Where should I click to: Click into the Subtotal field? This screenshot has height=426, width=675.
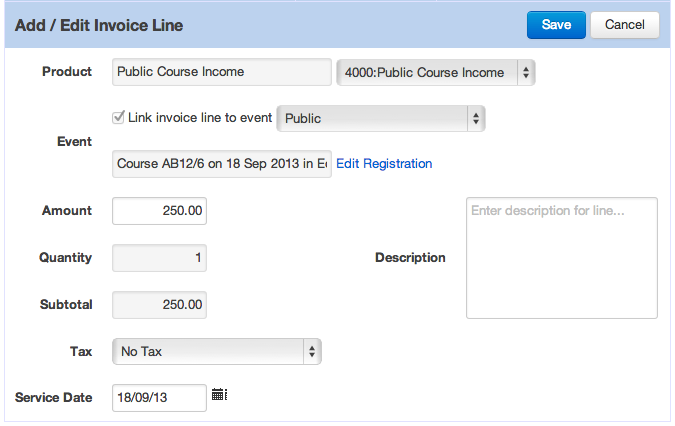[x=159, y=305]
